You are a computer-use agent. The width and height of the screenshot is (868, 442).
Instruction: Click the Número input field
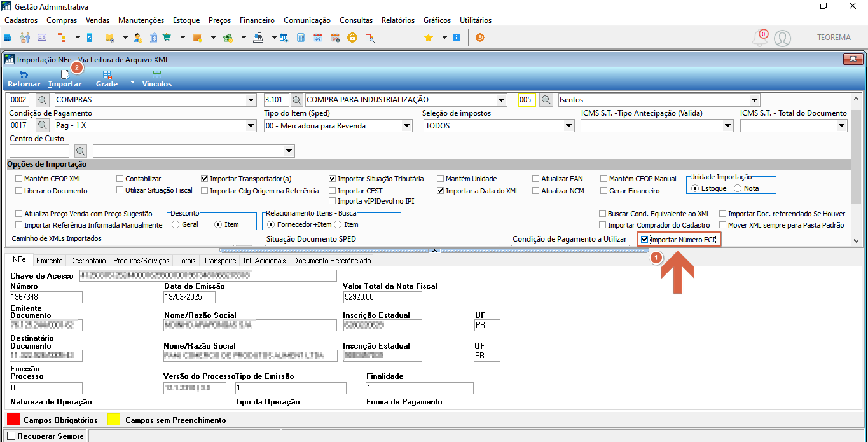[46, 297]
